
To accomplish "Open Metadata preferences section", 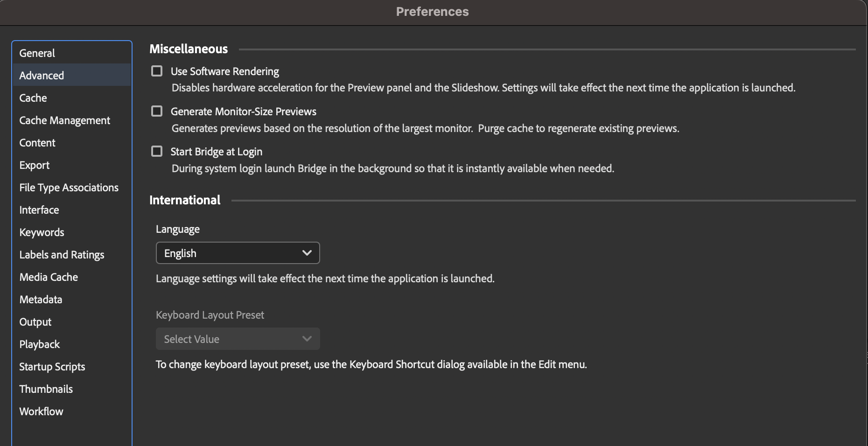I will (41, 300).
